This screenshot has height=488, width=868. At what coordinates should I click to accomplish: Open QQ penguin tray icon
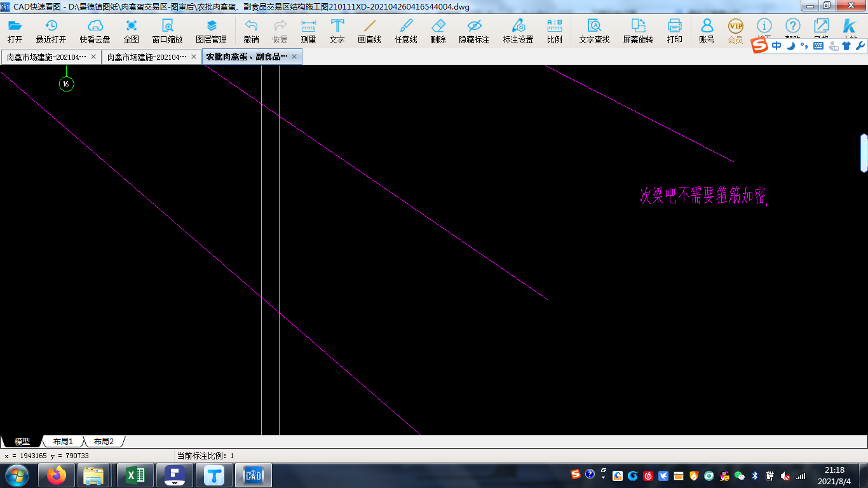click(x=724, y=475)
